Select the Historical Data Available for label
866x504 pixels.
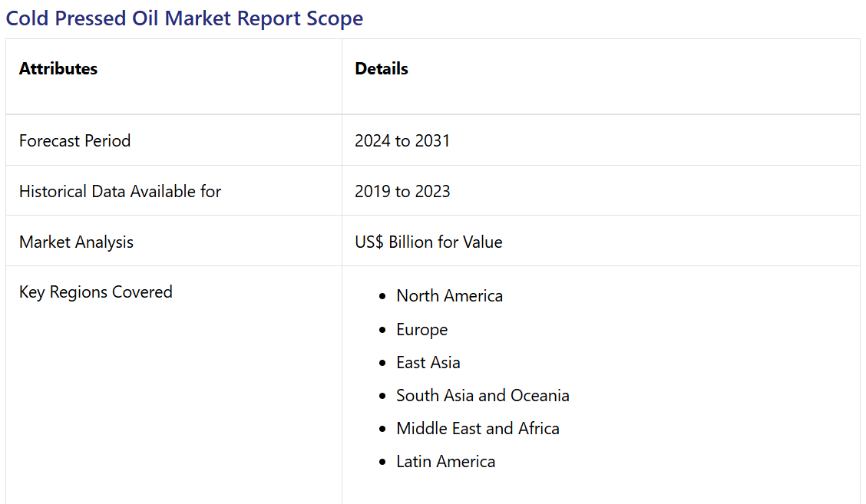[x=120, y=192]
